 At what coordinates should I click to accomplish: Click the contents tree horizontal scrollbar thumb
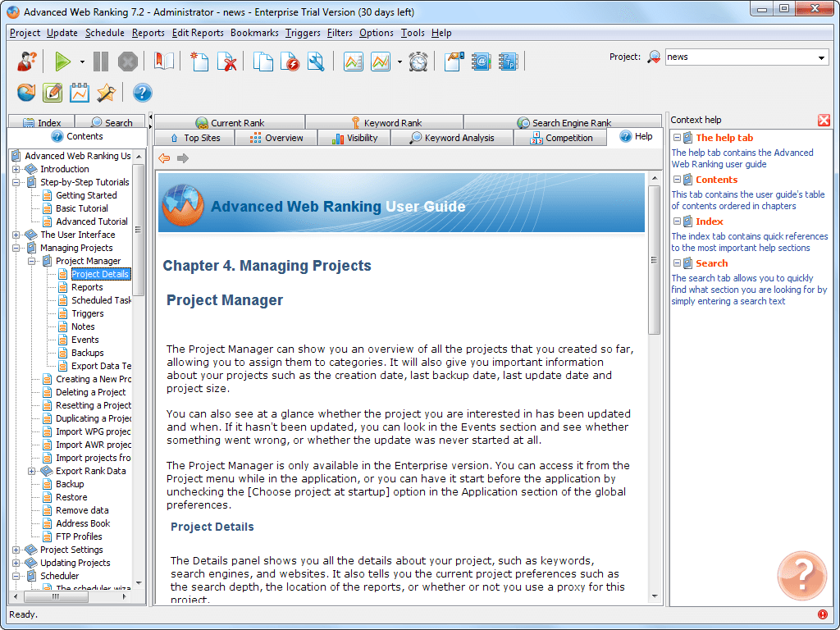(x=55, y=596)
